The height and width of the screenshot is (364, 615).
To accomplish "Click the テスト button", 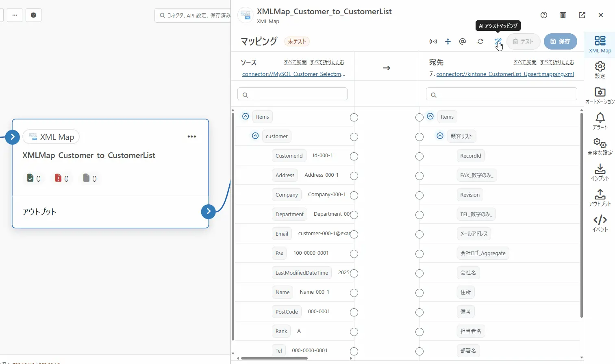I will pyautogui.click(x=523, y=41).
